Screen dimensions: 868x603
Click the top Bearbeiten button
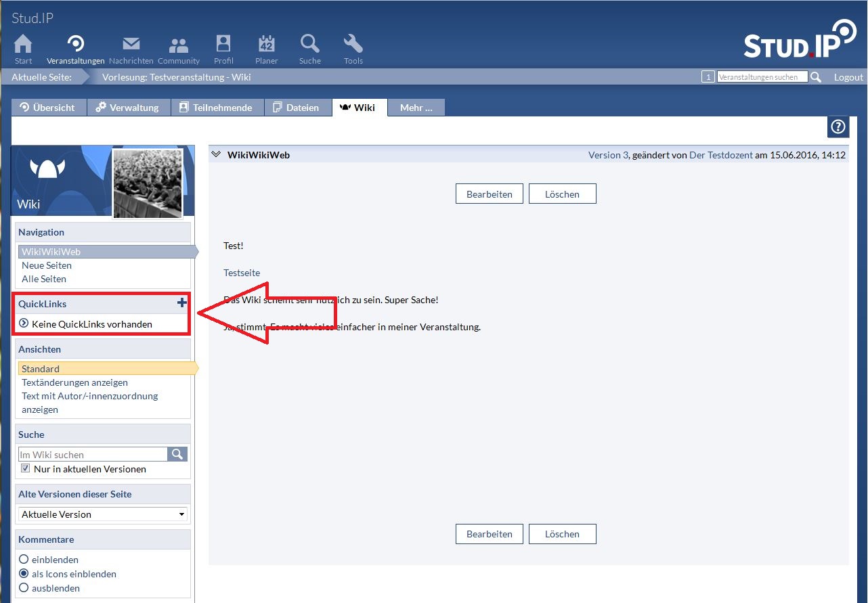point(489,194)
